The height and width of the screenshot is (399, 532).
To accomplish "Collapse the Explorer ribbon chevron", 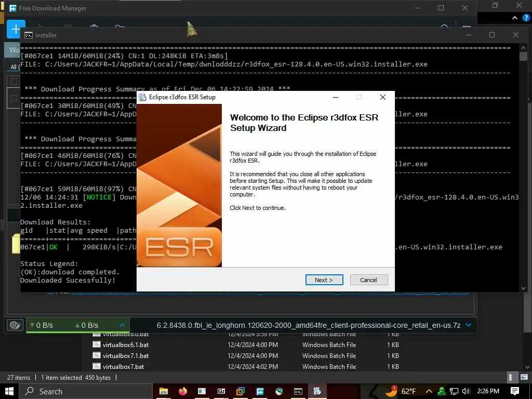I will coord(515,18).
